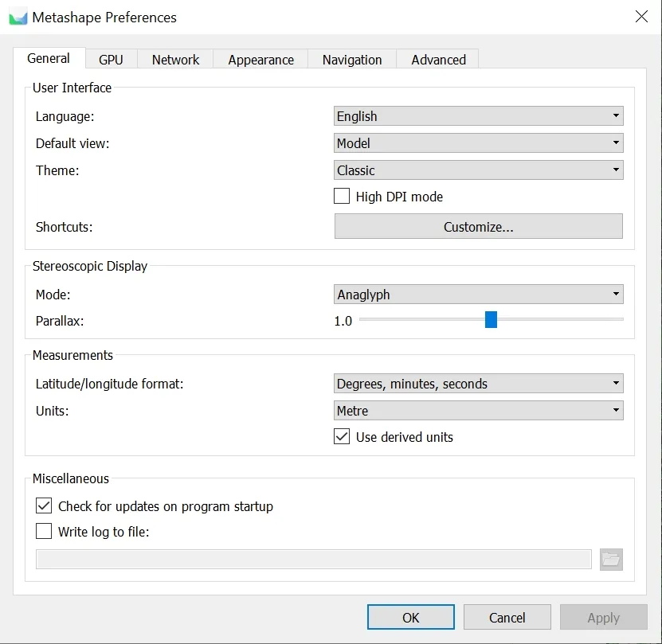
Task: Enable High DPI mode checkbox
Action: [342, 197]
